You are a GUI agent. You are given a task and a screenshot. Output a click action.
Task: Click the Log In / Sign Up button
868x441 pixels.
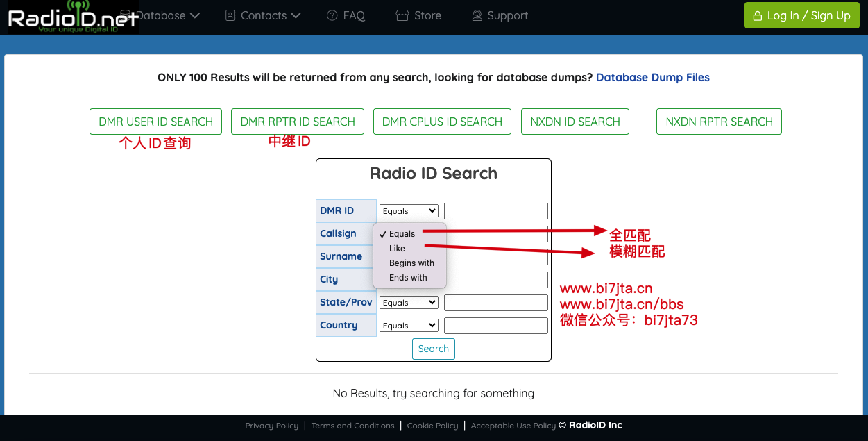pos(801,15)
